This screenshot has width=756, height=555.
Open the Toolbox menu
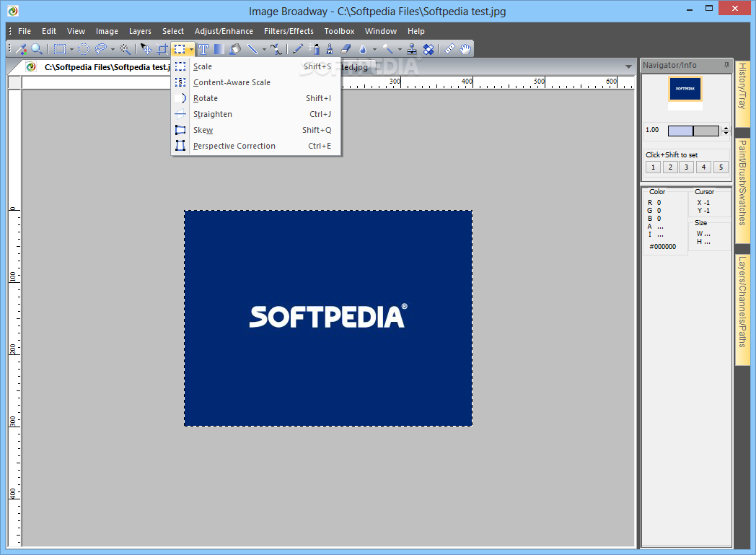click(340, 31)
